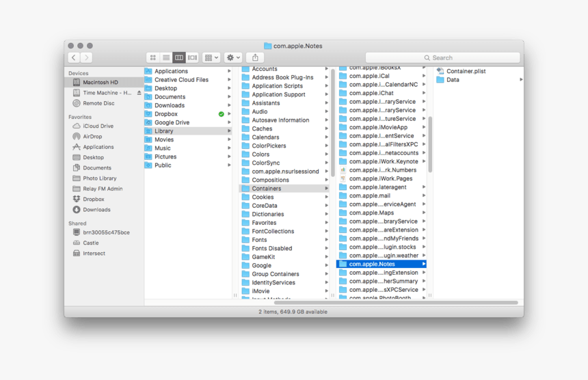Select com.apple.iMovieApp container
Screen dimensions: 588x380
tap(382, 127)
